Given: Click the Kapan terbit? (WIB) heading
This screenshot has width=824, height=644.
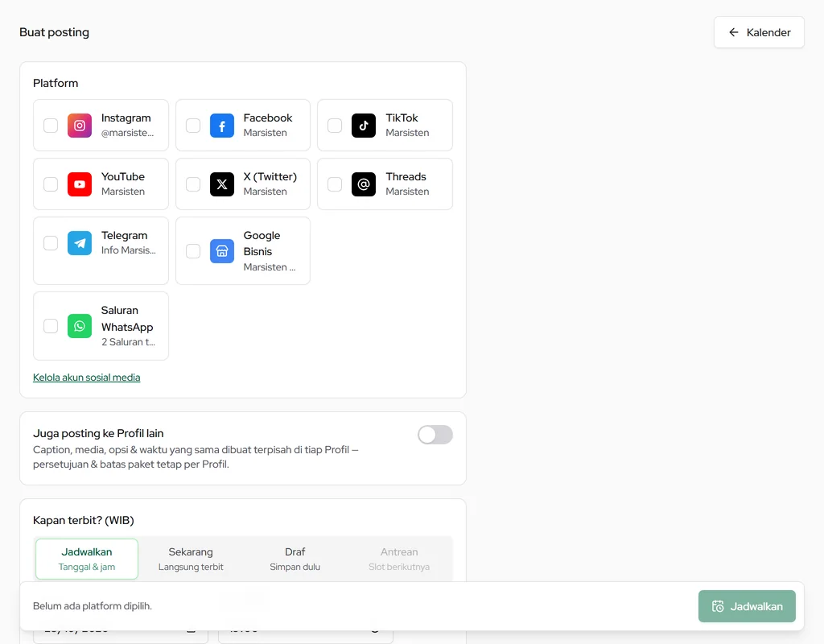Looking at the screenshot, I should coord(84,521).
